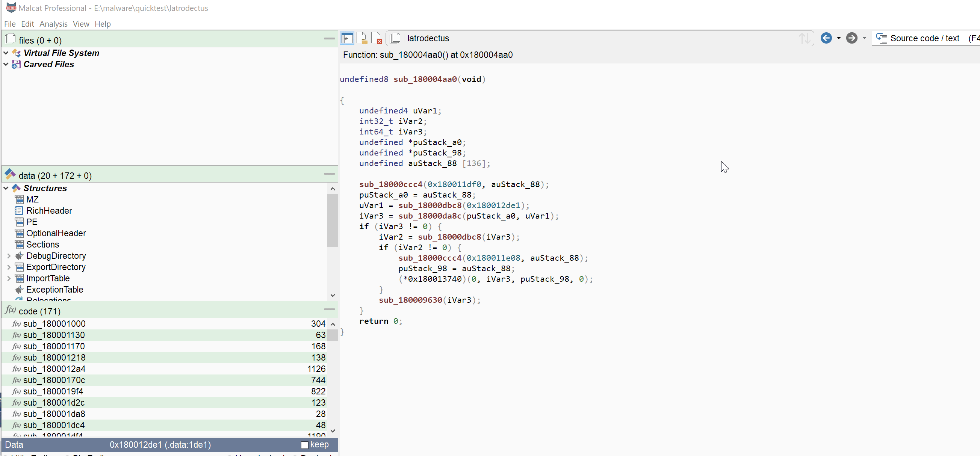Select function sub_180001218
The image size is (980, 456).
(164, 358)
